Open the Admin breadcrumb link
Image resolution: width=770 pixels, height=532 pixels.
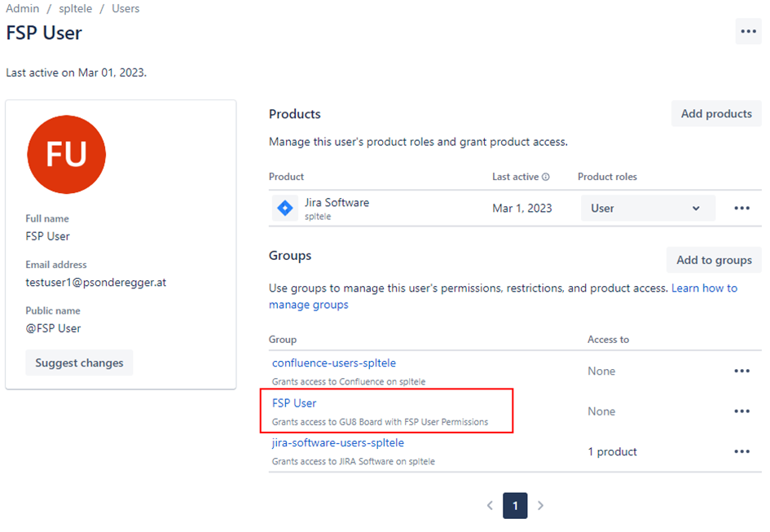(x=23, y=9)
